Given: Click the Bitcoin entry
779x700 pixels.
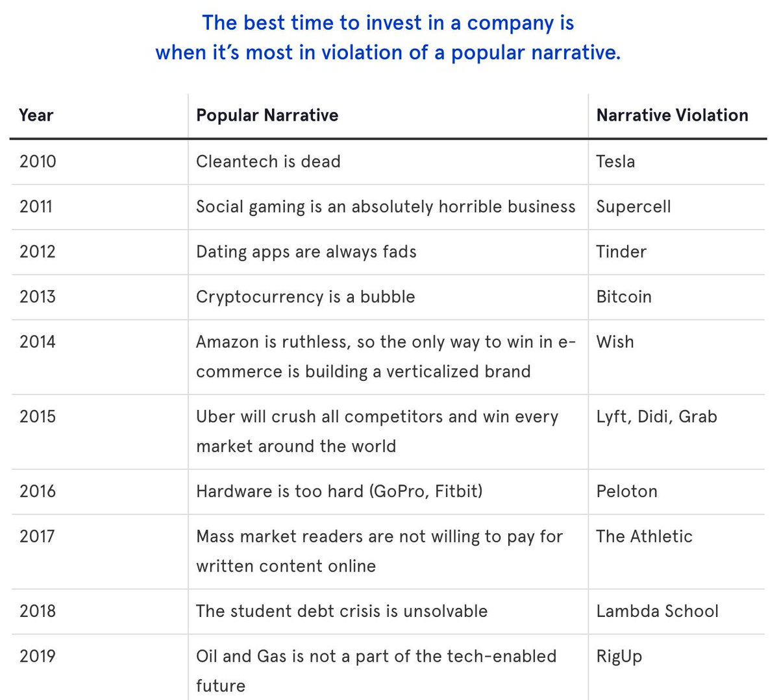Looking at the screenshot, I should pyautogui.click(x=624, y=297).
